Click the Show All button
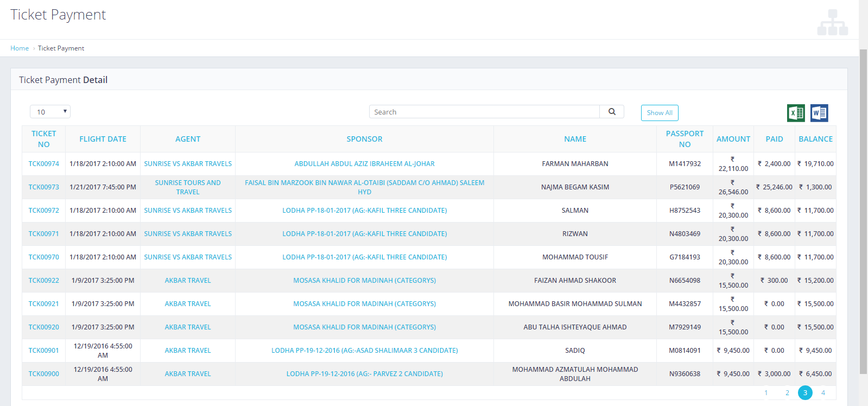Image resolution: width=868 pixels, height=406 pixels. point(660,113)
